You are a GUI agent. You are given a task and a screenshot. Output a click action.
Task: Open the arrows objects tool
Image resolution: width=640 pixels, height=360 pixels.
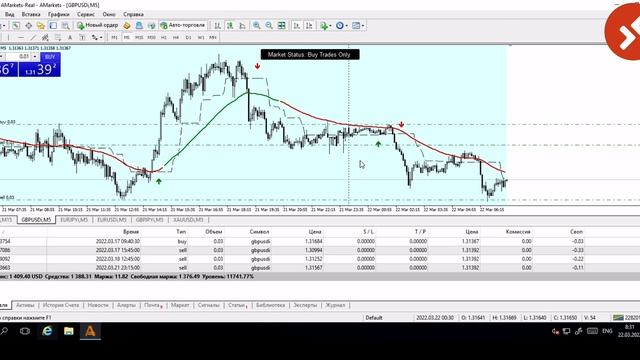95,38
